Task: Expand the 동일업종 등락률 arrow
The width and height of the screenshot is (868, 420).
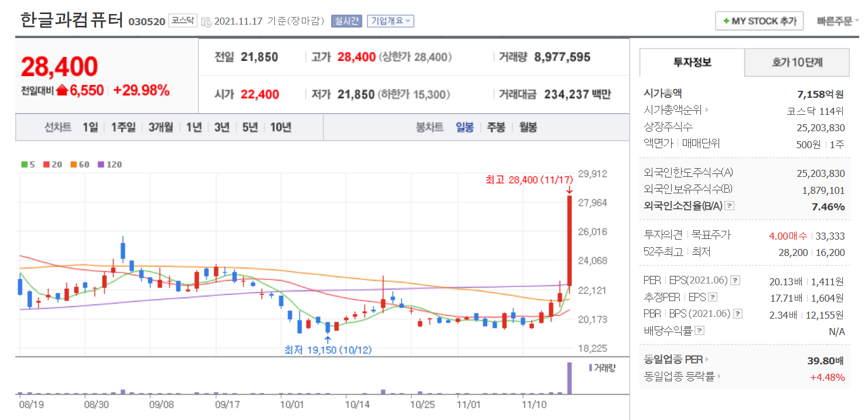Action: [x=719, y=377]
